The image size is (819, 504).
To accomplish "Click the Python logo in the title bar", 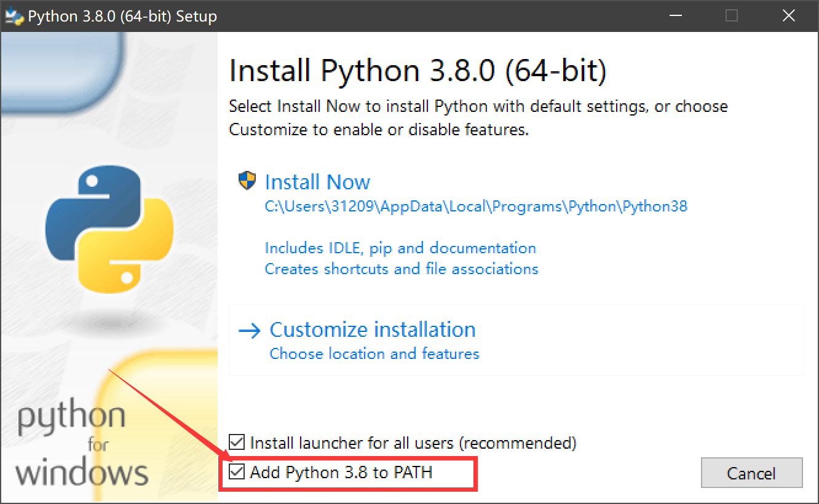I will coord(14,15).
